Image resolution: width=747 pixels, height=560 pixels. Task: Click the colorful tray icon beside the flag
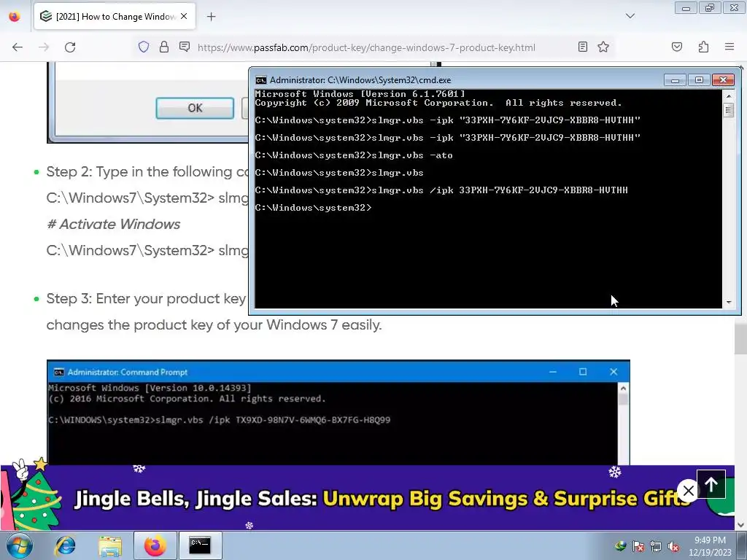tap(620, 546)
